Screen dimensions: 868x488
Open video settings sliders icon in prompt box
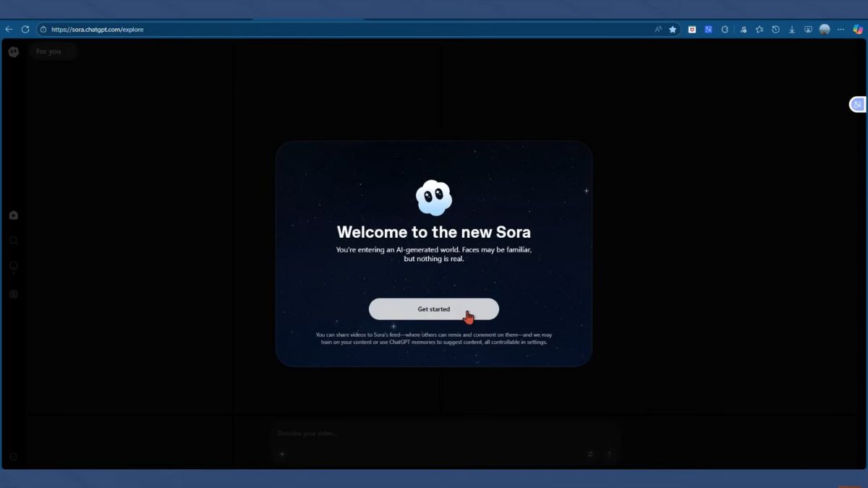coord(590,454)
